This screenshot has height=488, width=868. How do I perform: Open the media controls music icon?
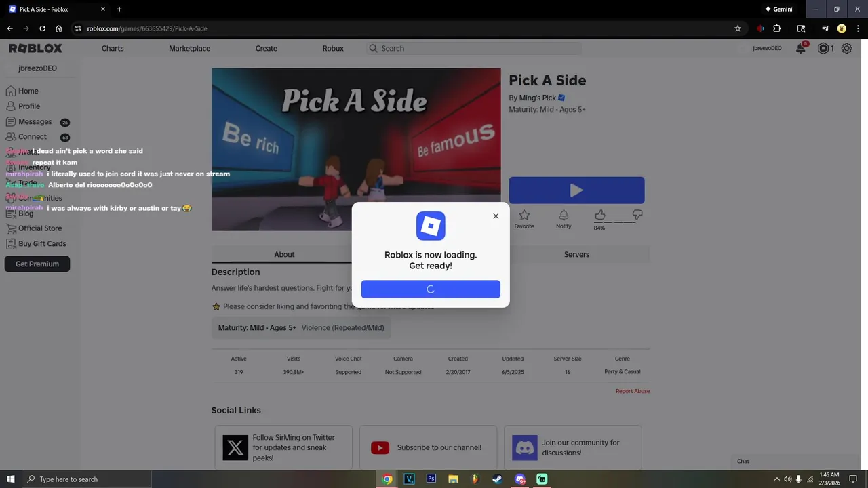(825, 28)
